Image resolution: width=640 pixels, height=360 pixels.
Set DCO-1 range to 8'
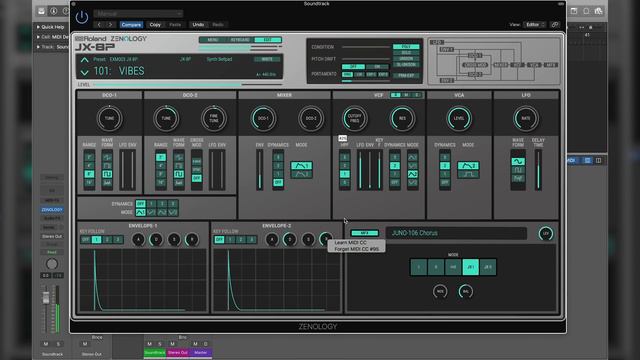pos(89,174)
